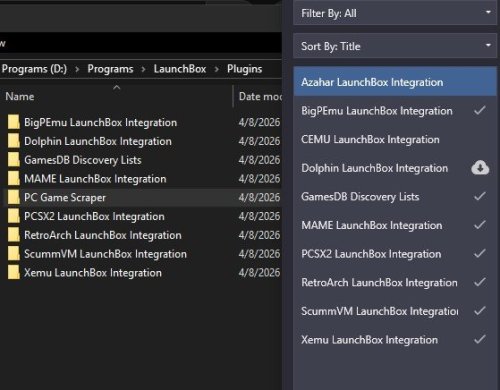The image size is (500, 390).
Task: Select RetroArch LaunchBox Integration in plugin list
Action: coord(395,283)
